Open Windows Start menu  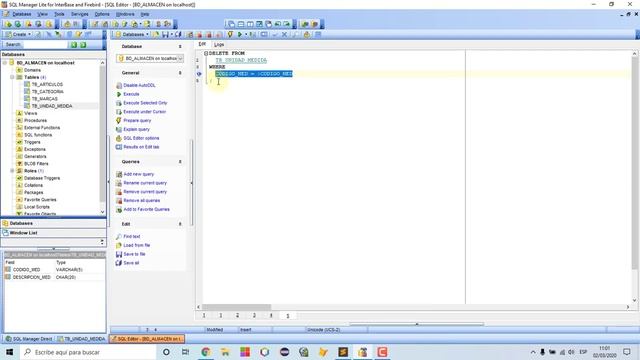(x=10, y=352)
